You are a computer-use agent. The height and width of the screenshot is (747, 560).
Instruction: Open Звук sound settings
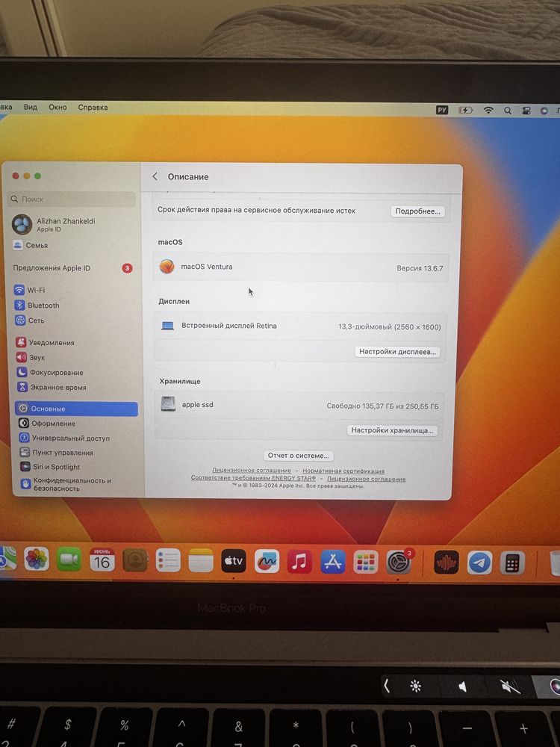tap(31, 357)
